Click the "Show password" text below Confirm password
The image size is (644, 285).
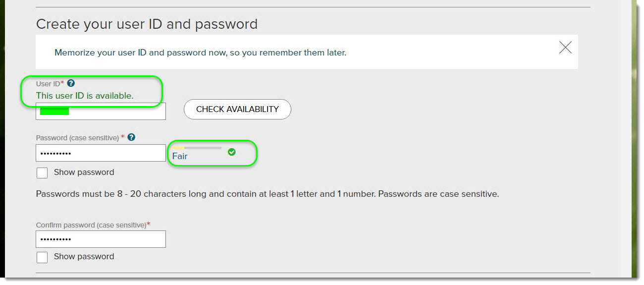click(84, 257)
